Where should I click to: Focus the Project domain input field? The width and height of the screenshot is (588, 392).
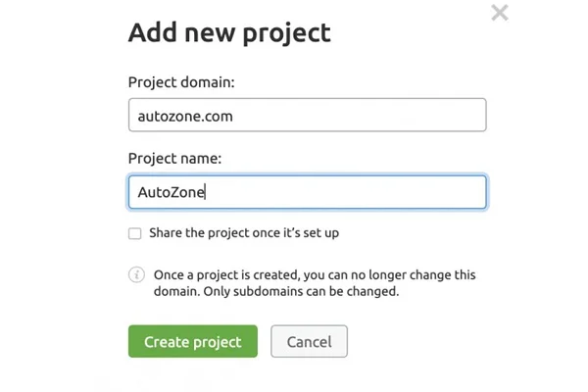[307, 116]
